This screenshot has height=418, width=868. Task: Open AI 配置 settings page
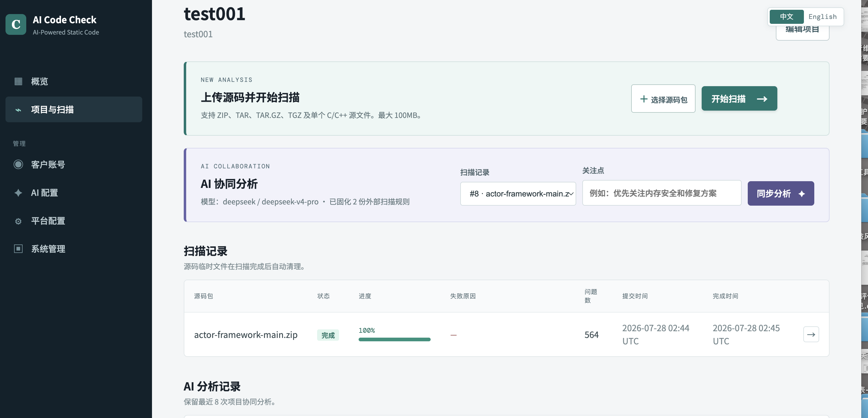74,193
